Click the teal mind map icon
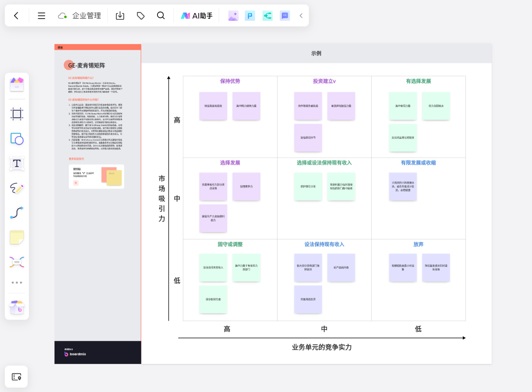The width and height of the screenshot is (532, 392). coord(268,16)
